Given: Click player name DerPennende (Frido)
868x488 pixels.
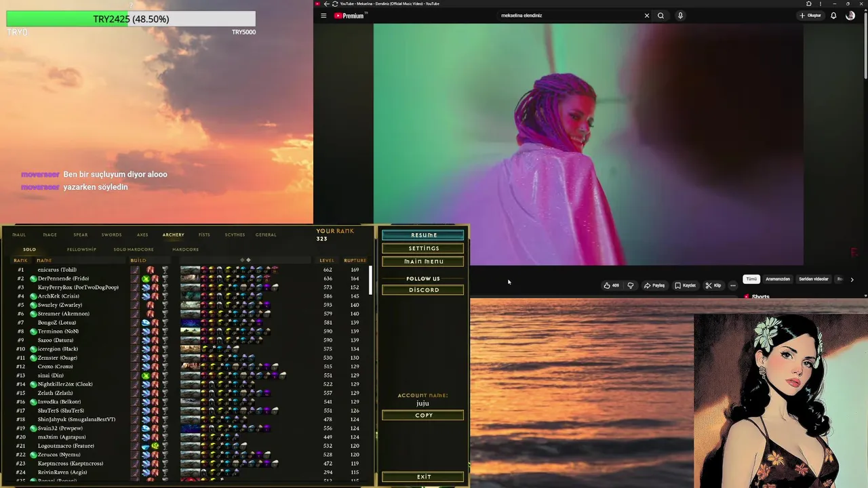Looking at the screenshot, I should (x=63, y=279).
